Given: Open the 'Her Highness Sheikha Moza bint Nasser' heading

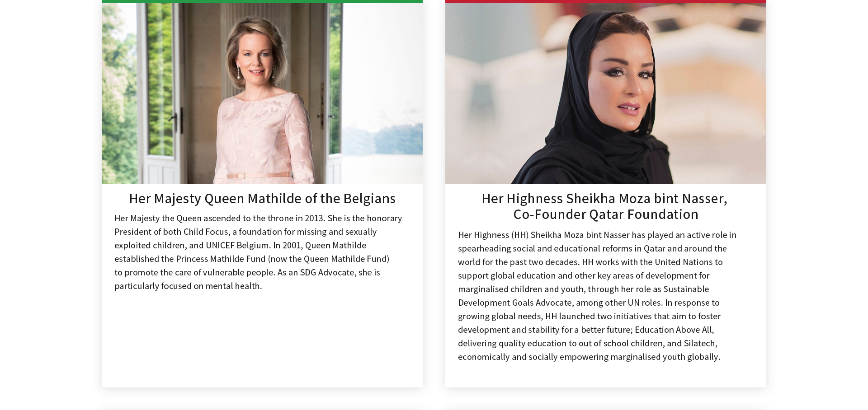Looking at the screenshot, I should click(604, 198).
